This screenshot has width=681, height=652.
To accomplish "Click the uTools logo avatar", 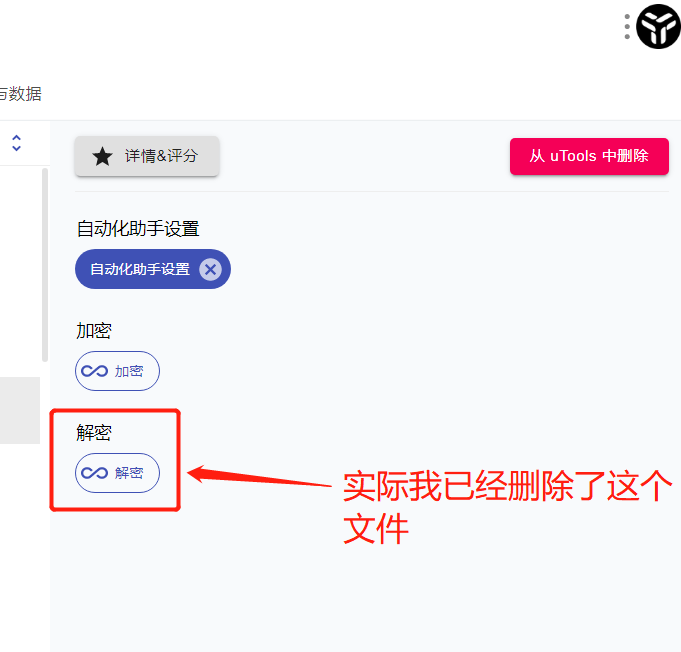I will tap(658, 26).
